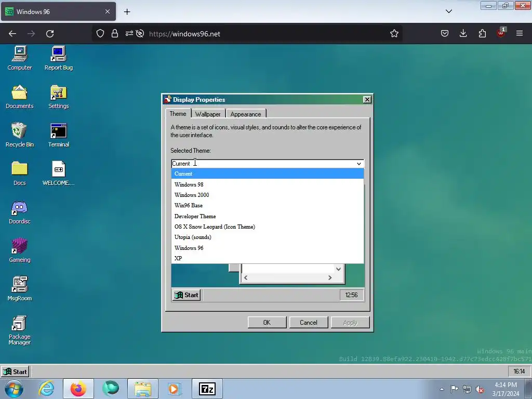
Task: Open the Firefox downloads panel
Action: tap(463, 34)
